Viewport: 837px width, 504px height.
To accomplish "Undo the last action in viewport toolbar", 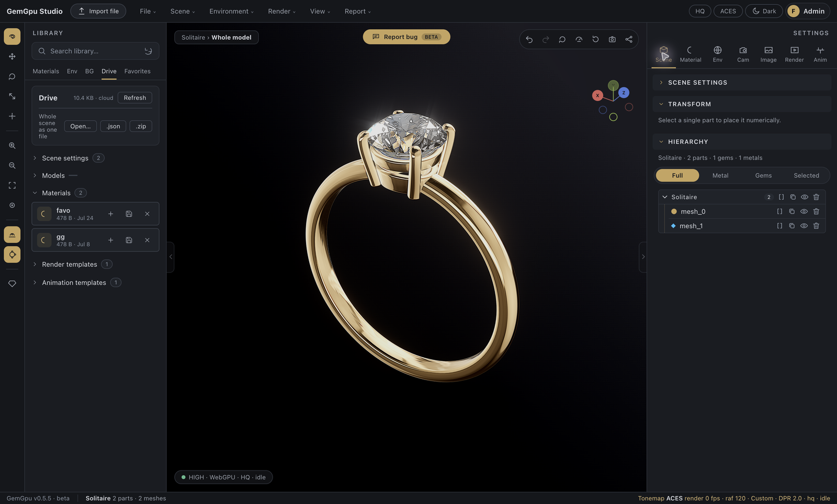I will tap(529, 39).
